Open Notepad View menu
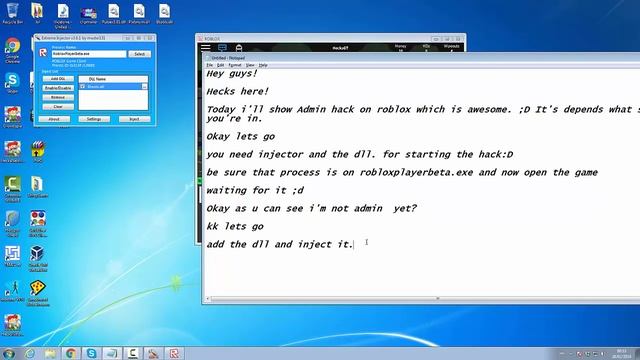640x360 pixels. (250, 65)
